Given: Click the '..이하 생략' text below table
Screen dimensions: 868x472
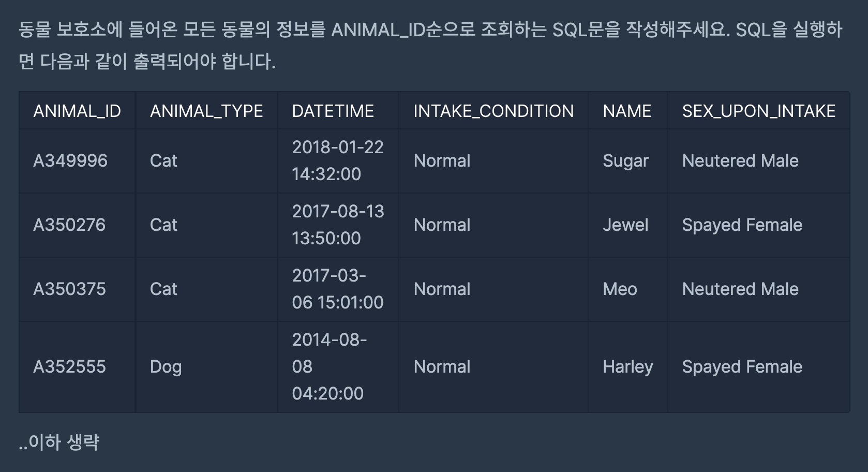Looking at the screenshot, I should point(59,442).
